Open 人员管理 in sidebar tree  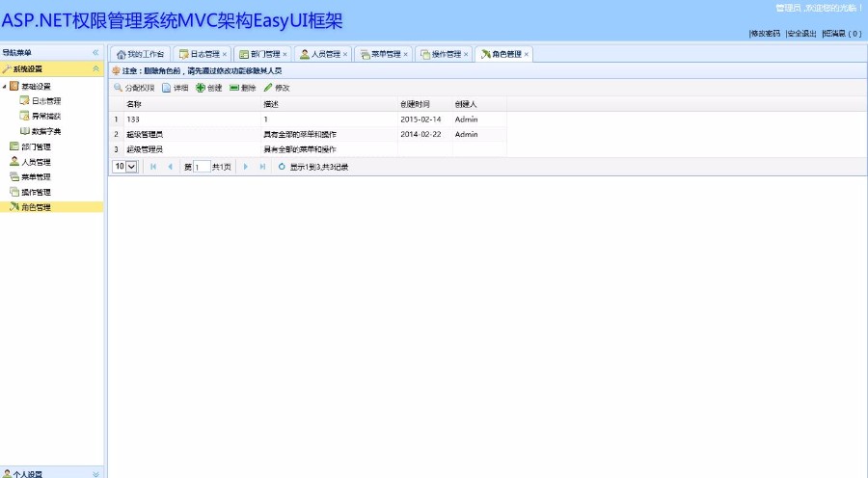[x=36, y=162]
